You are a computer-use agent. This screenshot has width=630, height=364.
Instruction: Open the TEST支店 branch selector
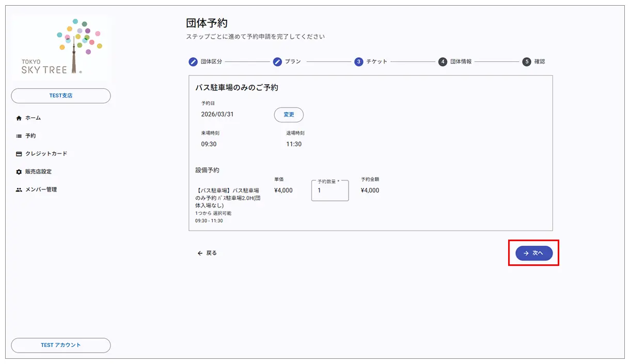[x=60, y=96]
